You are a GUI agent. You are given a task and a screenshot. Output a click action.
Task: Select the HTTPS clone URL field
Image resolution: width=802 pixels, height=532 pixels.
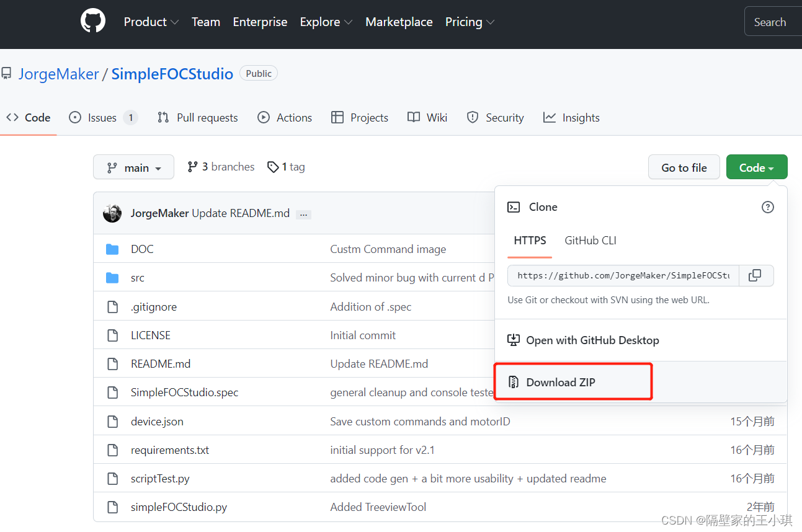click(x=623, y=275)
